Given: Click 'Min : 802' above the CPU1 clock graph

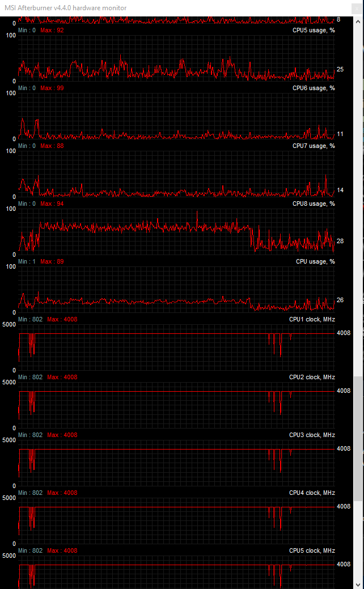Looking at the screenshot, I should [x=31, y=320].
